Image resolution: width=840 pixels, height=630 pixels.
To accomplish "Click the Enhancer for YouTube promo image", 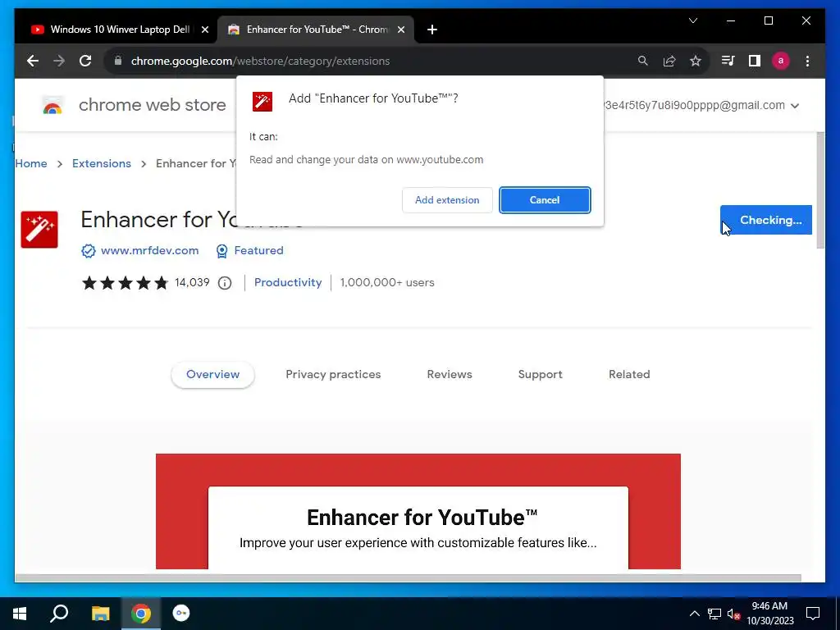I will pos(418,512).
